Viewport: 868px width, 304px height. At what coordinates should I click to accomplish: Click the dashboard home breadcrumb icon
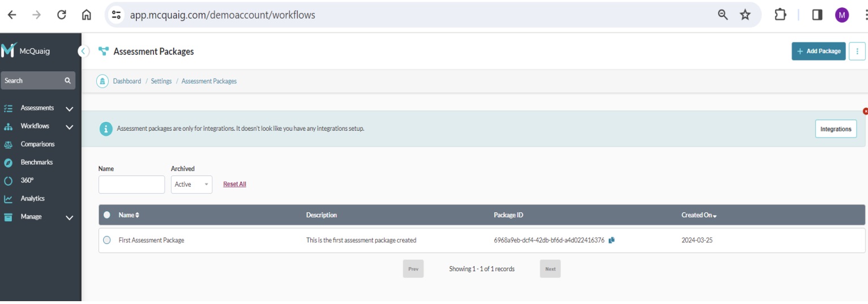(102, 81)
